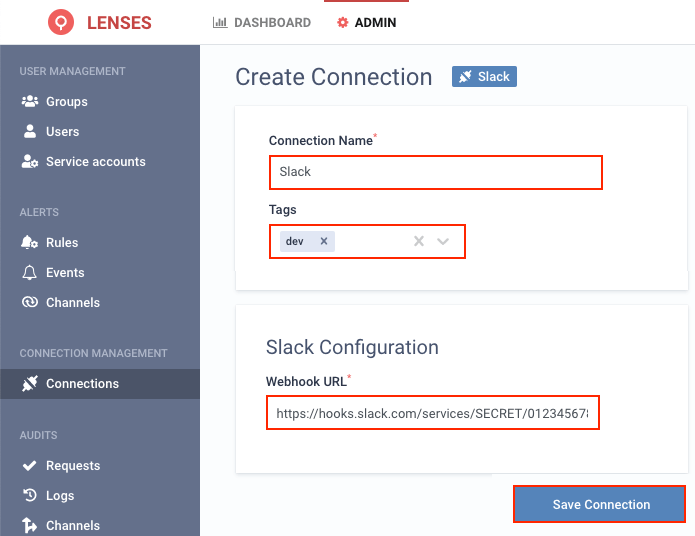Click the AUDITS section header
This screenshot has width=695, height=536.
pyautogui.click(x=39, y=435)
